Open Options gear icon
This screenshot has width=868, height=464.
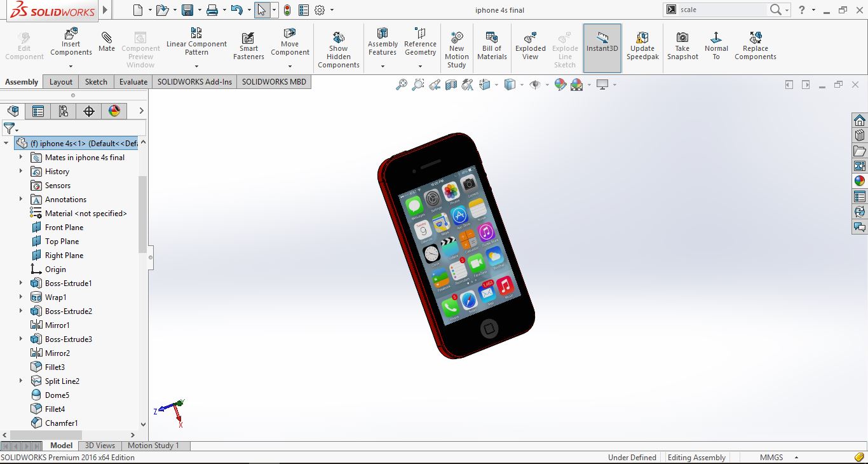point(320,10)
